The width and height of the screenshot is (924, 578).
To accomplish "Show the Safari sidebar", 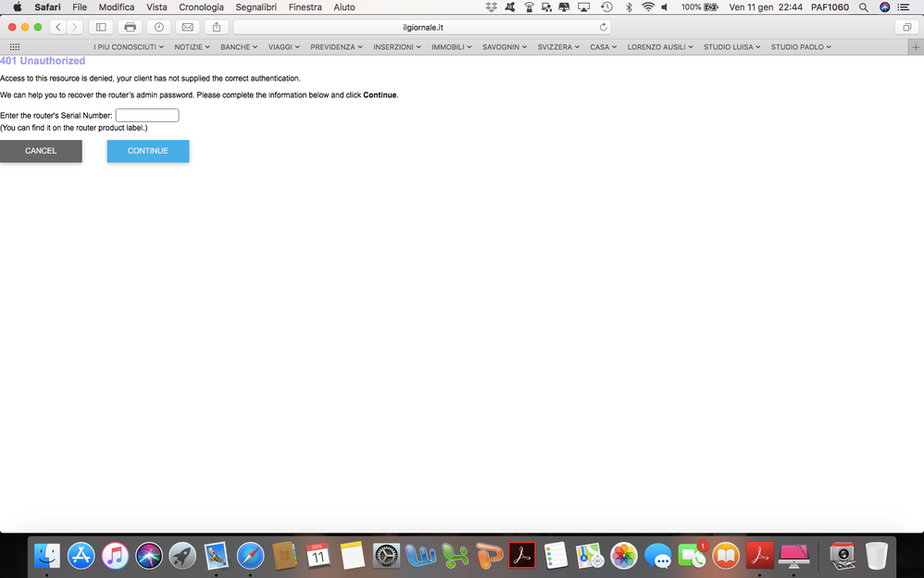I will click(101, 27).
